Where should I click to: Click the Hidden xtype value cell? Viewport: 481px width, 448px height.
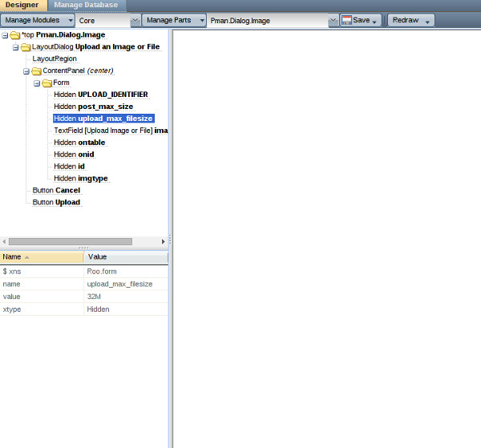pyautogui.click(x=126, y=309)
